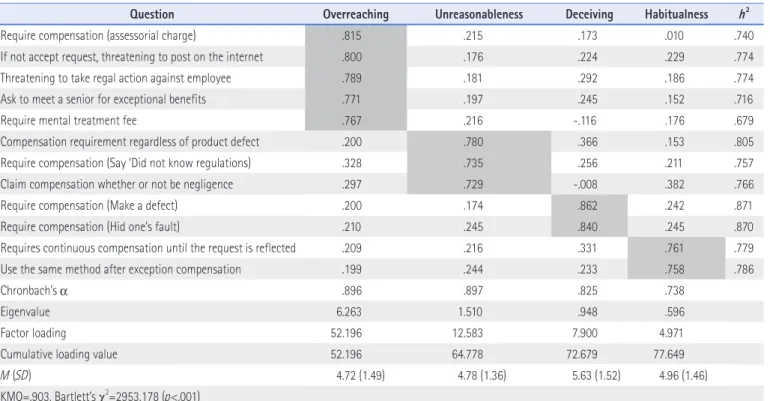This screenshot has width=770, height=401.
Task: Click the .740 communality value
Action: click(744, 35)
